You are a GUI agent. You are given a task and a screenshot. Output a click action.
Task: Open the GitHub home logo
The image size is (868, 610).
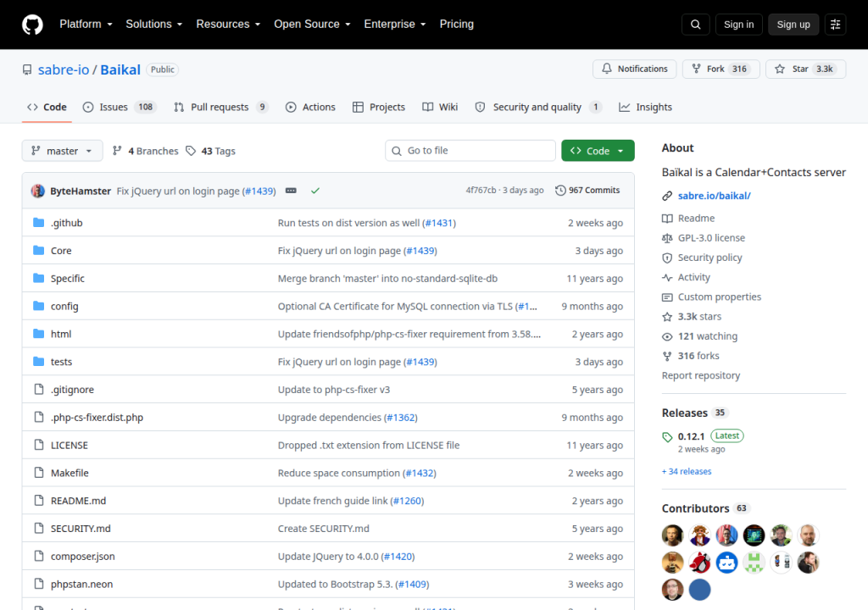(32, 25)
